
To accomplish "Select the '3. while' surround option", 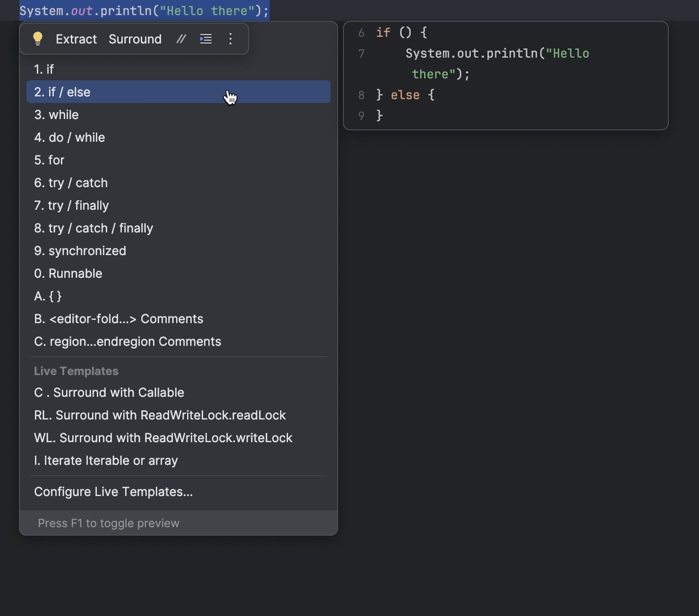I will [x=57, y=115].
